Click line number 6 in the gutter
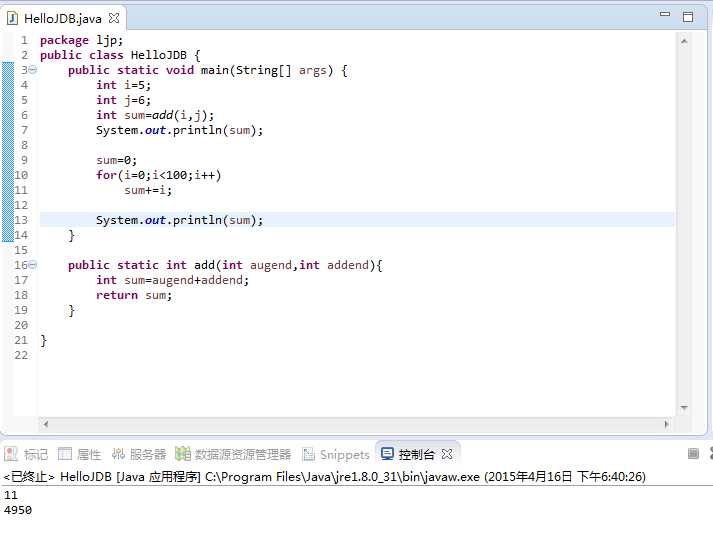 (x=24, y=115)
